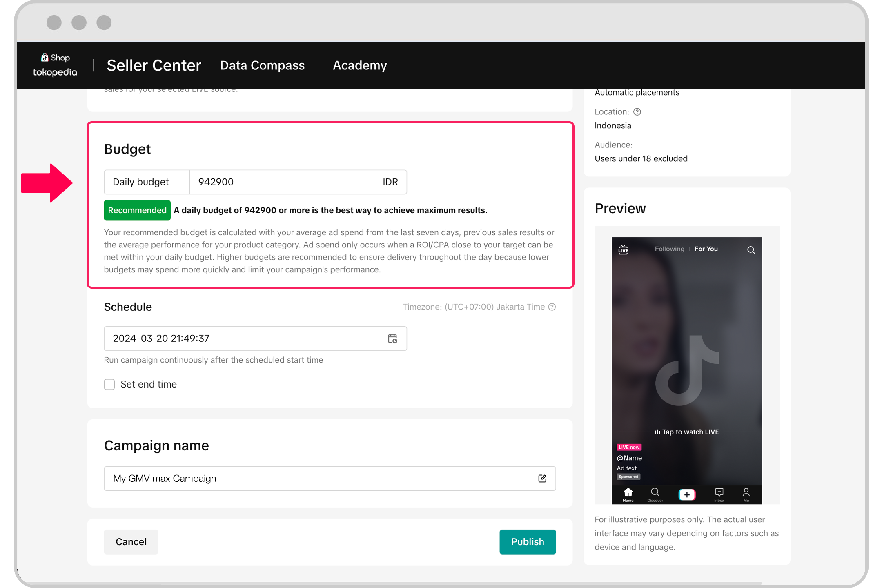The width and height of the screenshot is (882, 588).
Task: Click the edit pencil in the campaign name field
Action: [542, 478]
